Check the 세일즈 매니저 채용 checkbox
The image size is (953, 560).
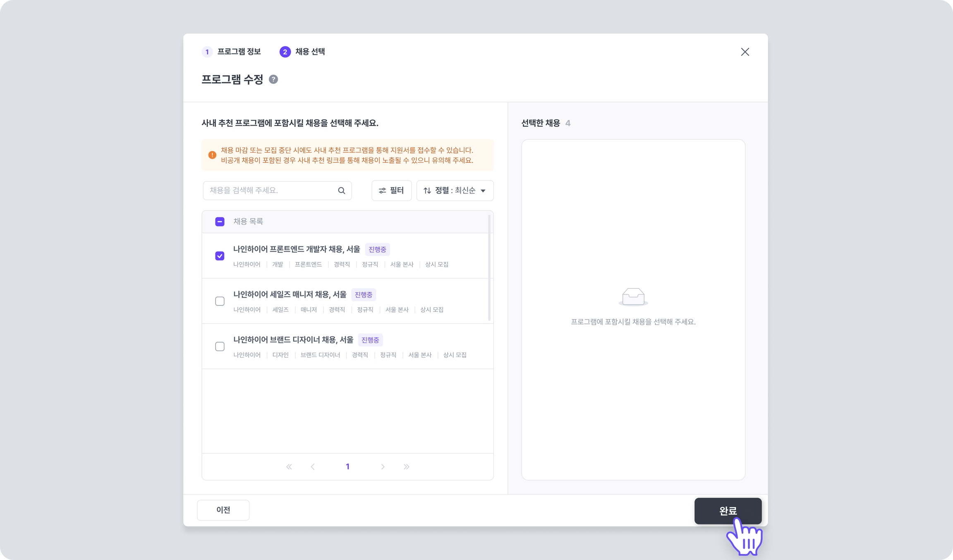pyautogui.click(x=220, y=301)
